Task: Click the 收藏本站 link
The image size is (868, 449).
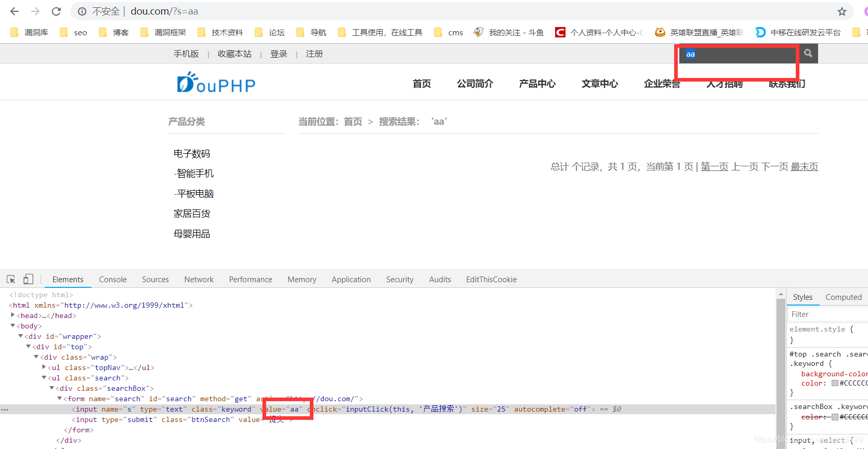Action: pyautogui.click(x=234, y=54)
